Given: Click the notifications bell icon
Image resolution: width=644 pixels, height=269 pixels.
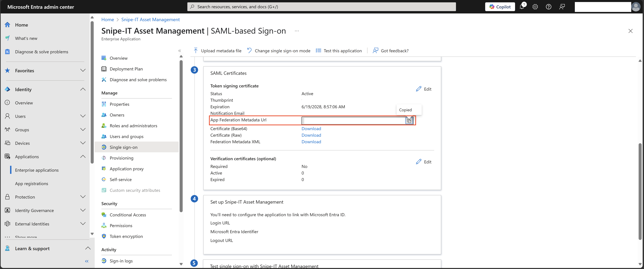Looking at the screenshot, I should [522, 7].
